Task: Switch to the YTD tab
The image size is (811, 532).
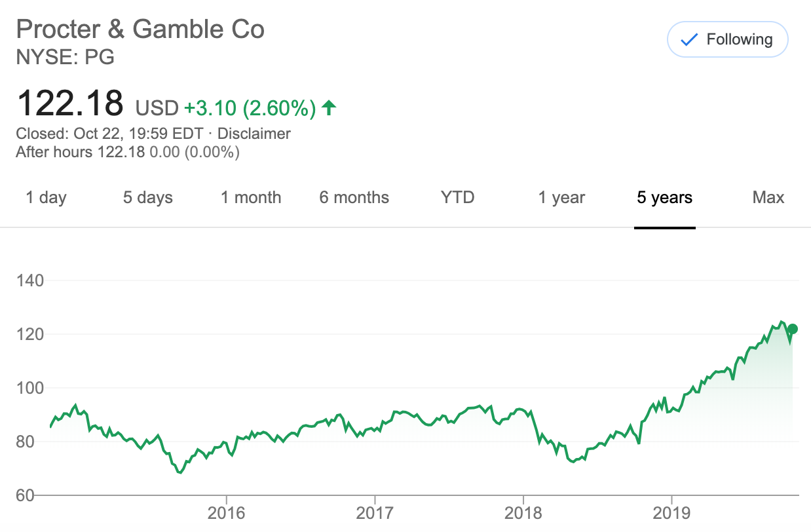Action: (457, 198)
